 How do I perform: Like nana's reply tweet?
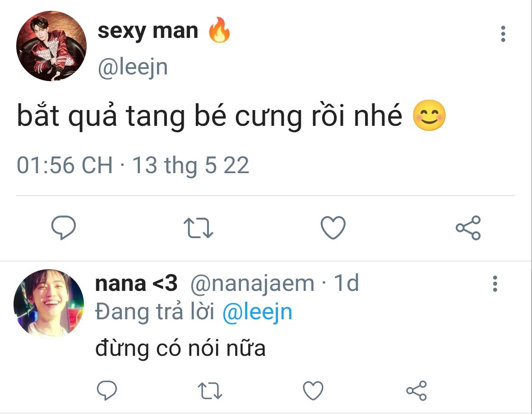[313, 390]
